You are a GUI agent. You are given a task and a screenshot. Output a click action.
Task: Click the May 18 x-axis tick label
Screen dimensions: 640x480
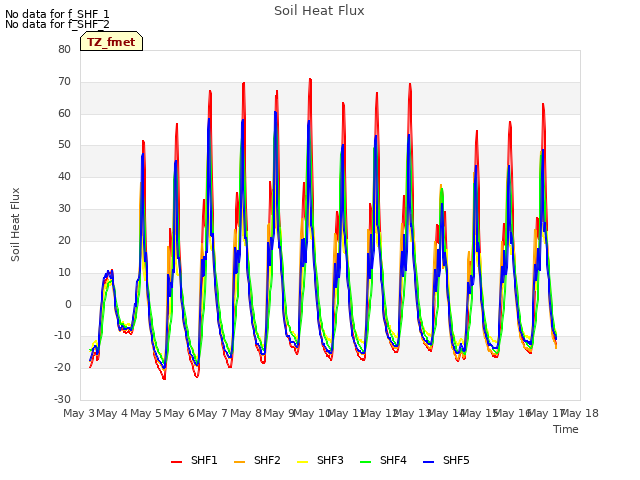click(x=580, y=413)
